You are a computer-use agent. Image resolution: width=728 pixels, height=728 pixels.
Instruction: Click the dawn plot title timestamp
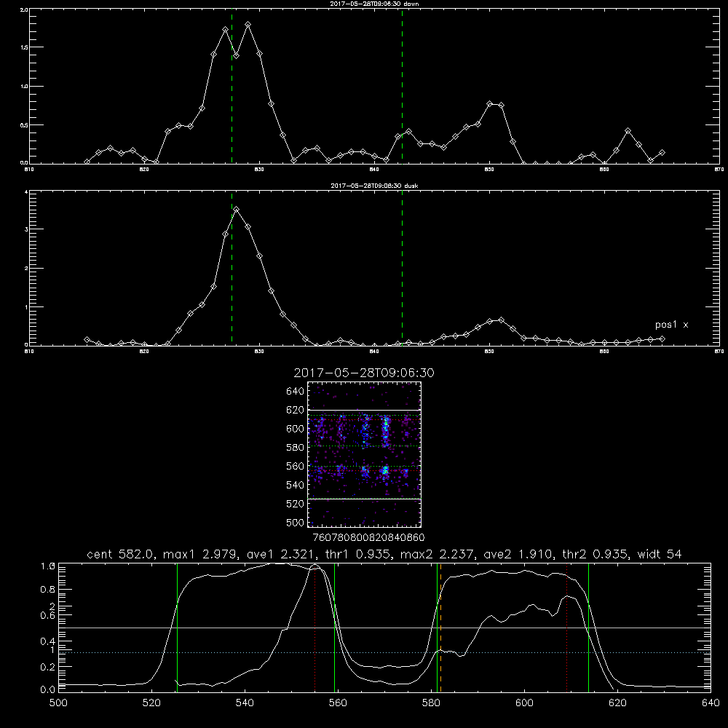click(373, 4)
